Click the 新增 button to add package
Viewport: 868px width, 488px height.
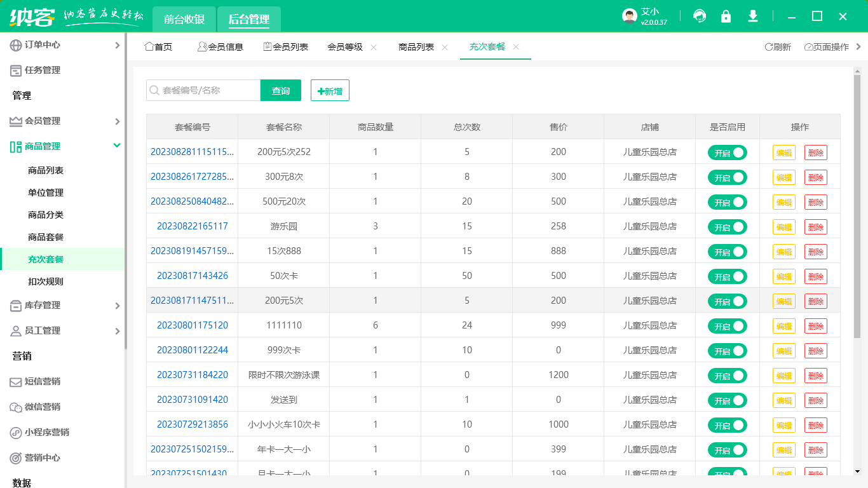(330, 90)
